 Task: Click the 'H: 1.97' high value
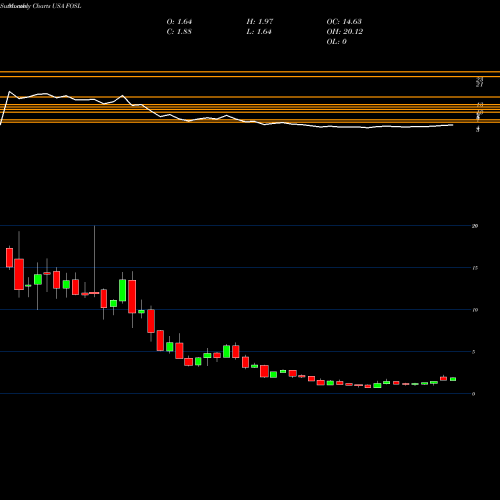pos(260,22)
